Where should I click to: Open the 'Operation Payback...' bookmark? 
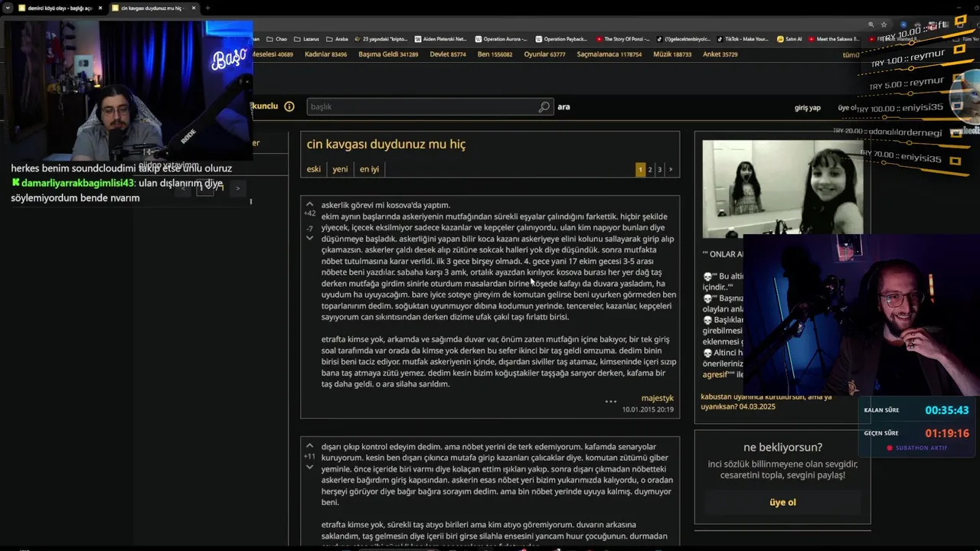pyautogui.click(x=561, y=39)
